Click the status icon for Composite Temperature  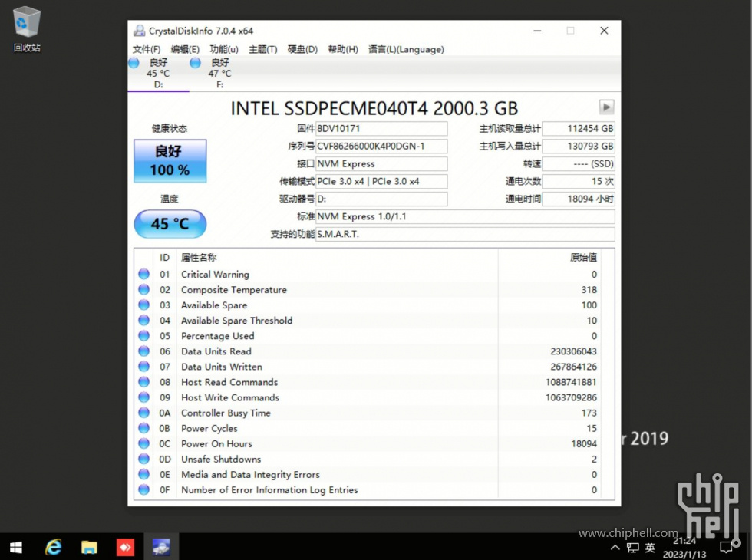tap(144, 290)
